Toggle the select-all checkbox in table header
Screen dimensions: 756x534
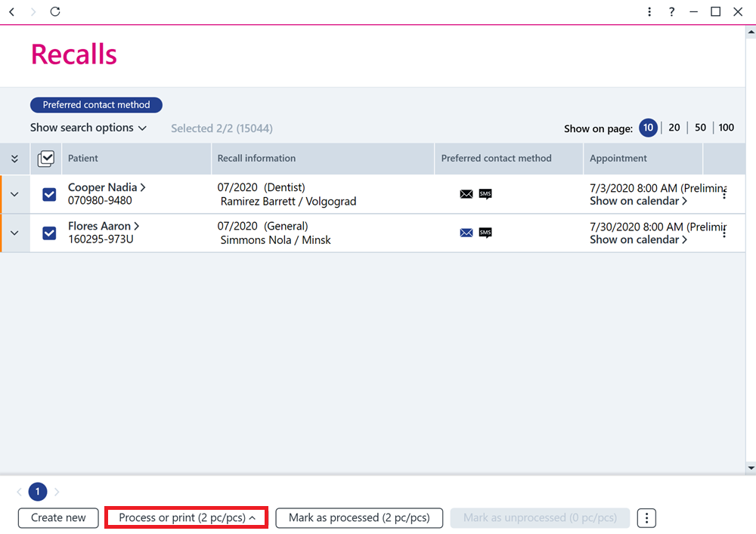click(x=46, y=159)
